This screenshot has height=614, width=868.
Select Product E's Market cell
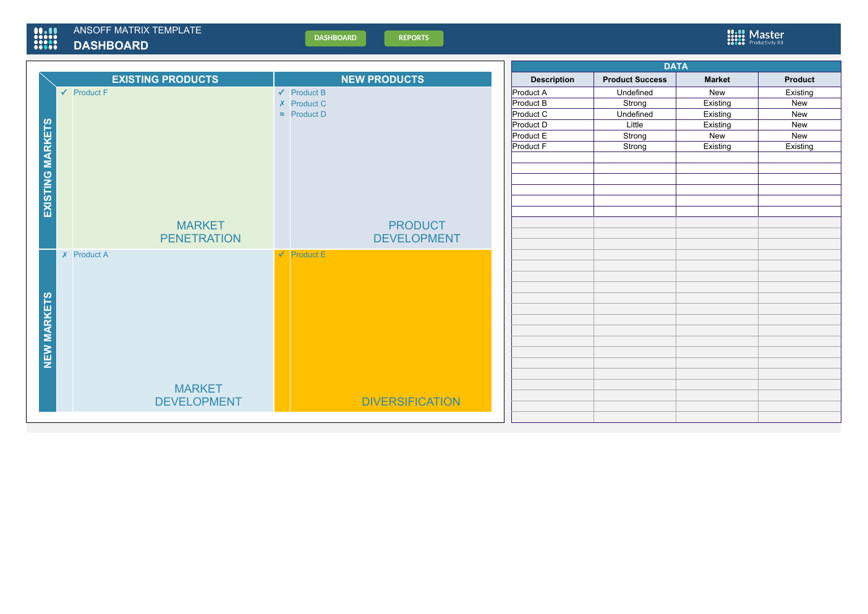[717, 136]
